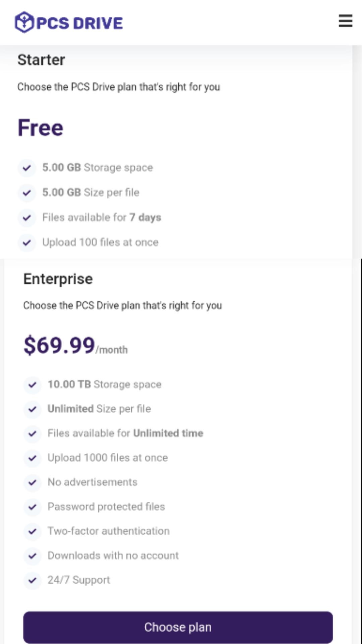Click checkmark next to Downloads with no account

point(33,556)
